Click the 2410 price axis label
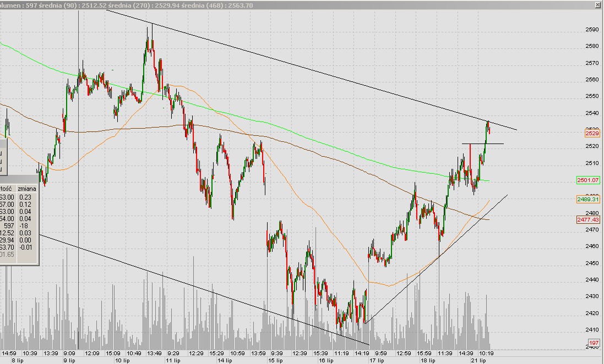Viewport: 604px width, 364px height. tap(592, 329)
